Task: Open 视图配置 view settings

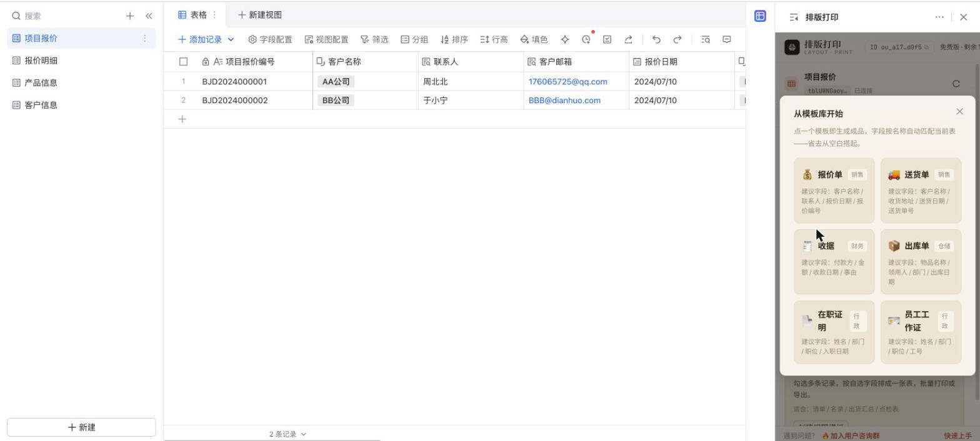Action: pyautogui.click(x=326, y=39)
